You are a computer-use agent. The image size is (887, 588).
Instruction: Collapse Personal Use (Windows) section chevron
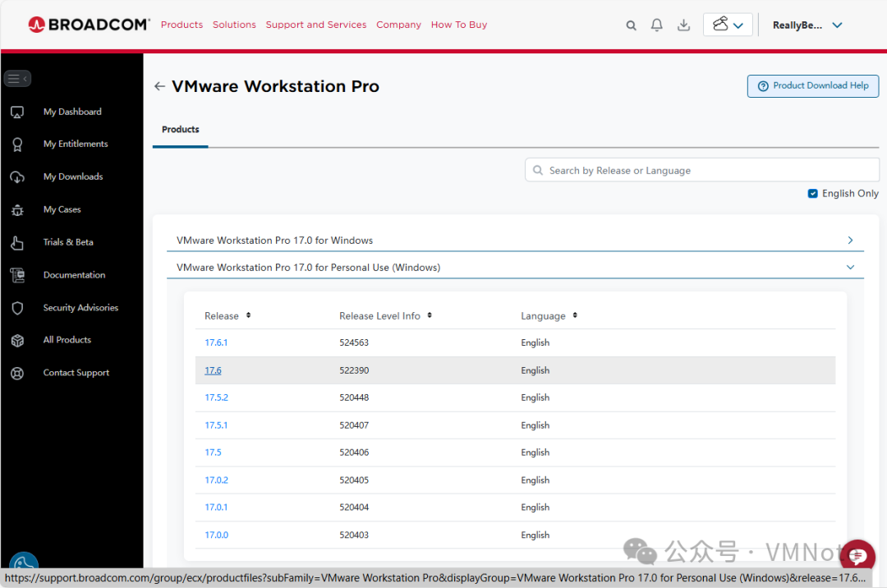[x=850, y=268]
